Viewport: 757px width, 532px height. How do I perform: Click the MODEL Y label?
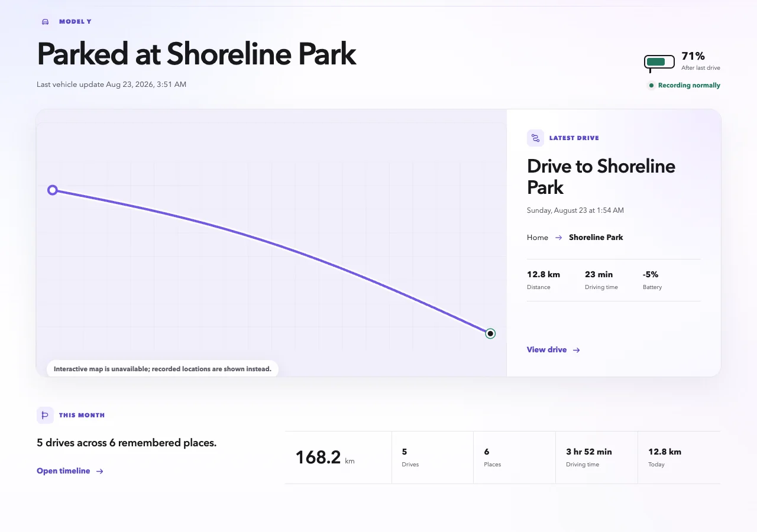click(x=75, y=22)
